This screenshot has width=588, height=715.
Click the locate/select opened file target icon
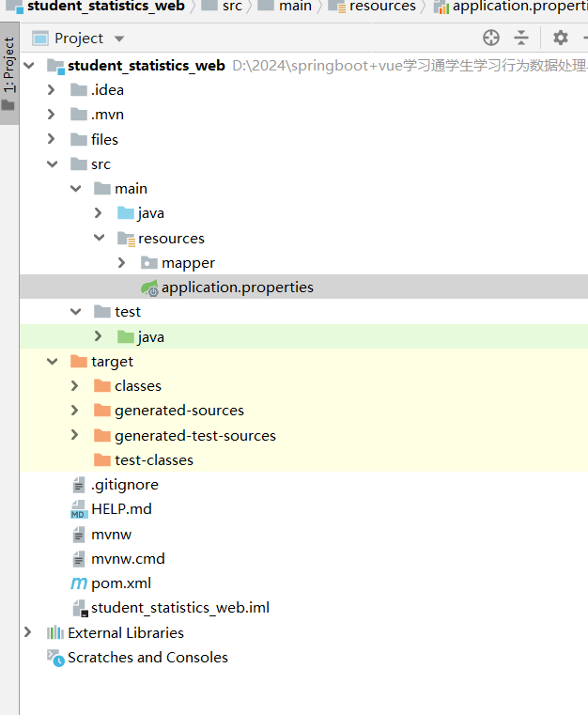(x=491, y=38)
